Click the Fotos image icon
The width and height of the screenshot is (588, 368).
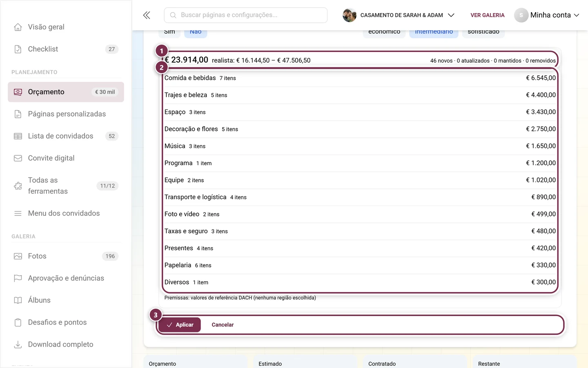click(x=18, y=256)
